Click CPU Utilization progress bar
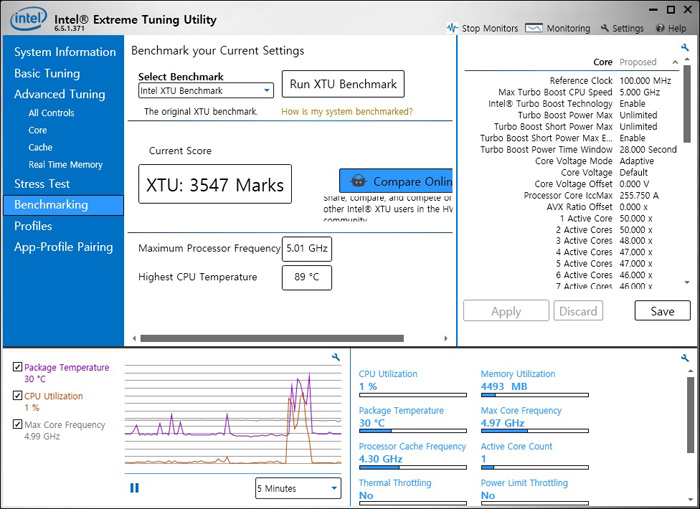Image resolution: width=700 pixels, height=509 pixels. (x=413, y=395)
